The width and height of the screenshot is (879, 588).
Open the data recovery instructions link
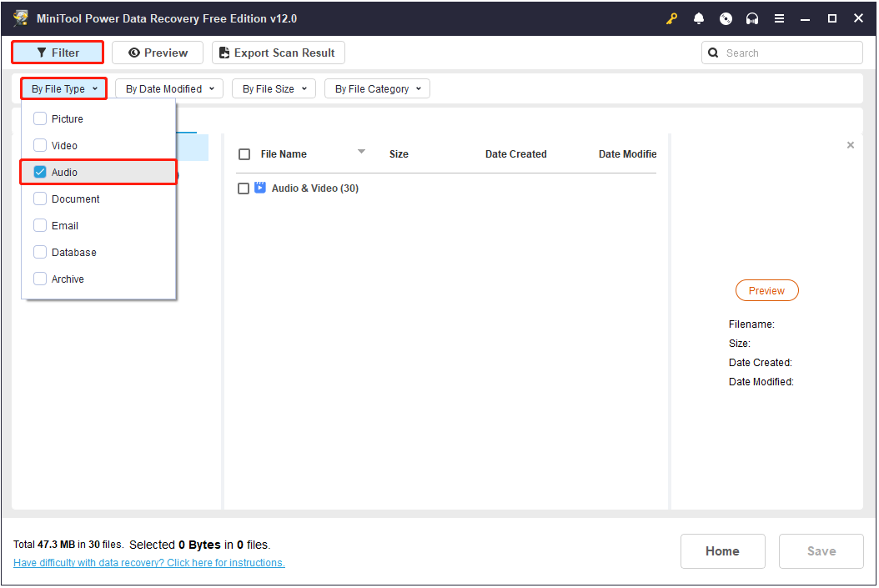[x=149, y=563]
